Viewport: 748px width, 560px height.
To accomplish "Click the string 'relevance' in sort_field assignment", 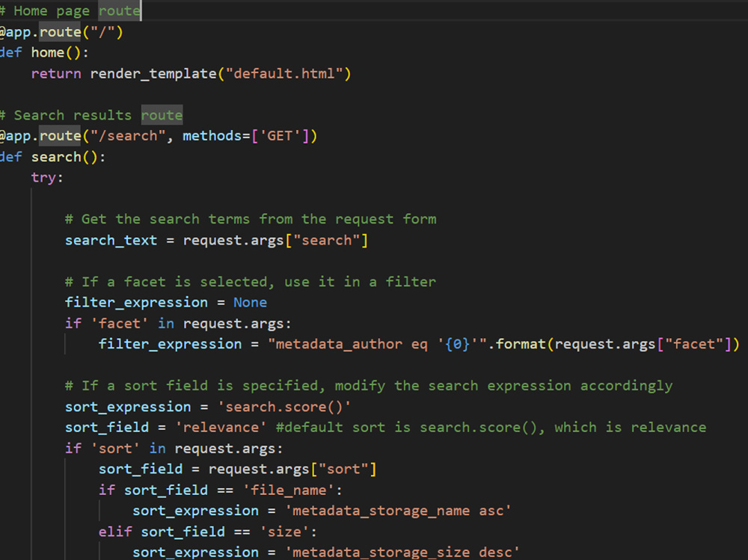I will [x=221, y=428].
